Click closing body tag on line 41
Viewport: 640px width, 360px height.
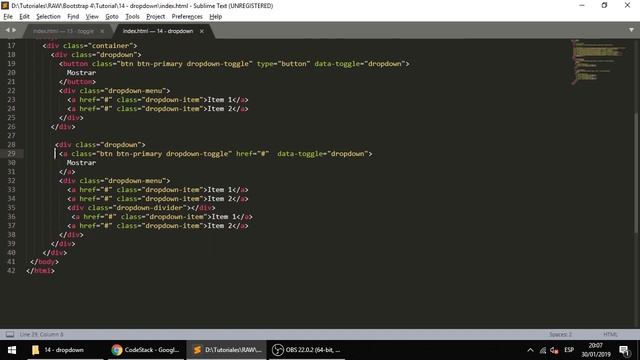44,262
